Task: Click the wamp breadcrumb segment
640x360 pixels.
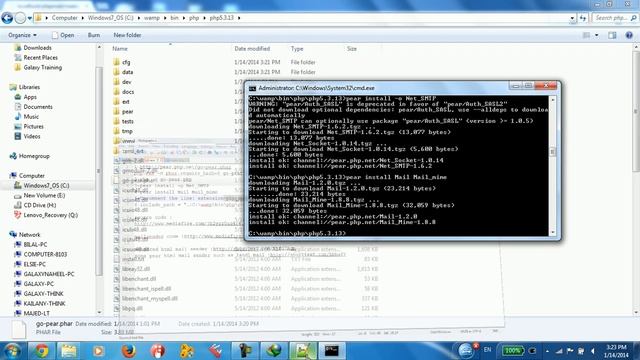Action: point(151,18)
